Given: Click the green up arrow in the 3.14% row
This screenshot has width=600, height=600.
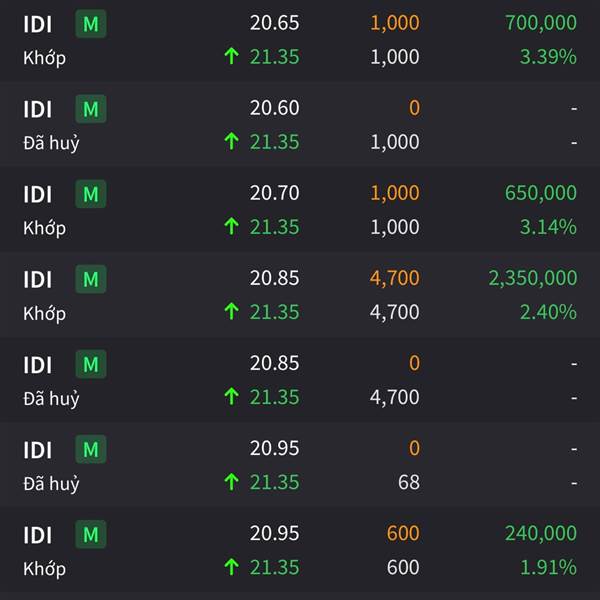Looking at the screenshot, I should 232,226.
